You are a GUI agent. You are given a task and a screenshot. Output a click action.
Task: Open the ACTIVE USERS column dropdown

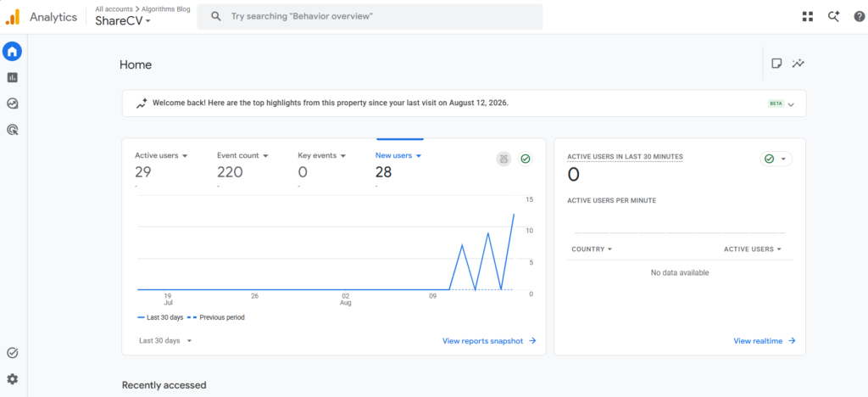(753, 249)
